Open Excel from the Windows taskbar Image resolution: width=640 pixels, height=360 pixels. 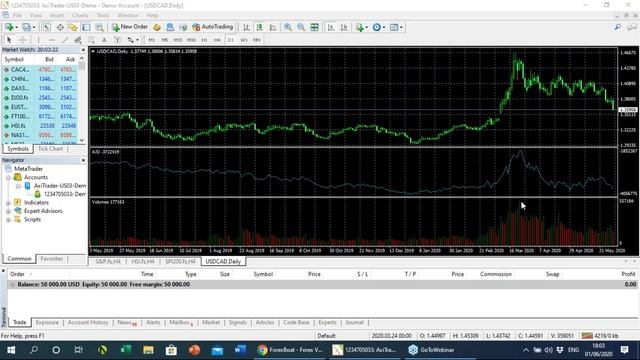coord(125,350)
